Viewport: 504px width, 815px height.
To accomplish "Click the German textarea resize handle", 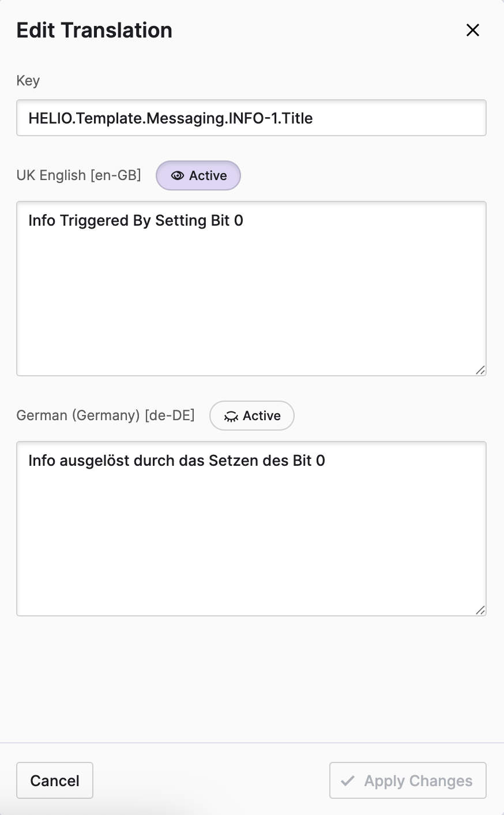I will point(480,610).
